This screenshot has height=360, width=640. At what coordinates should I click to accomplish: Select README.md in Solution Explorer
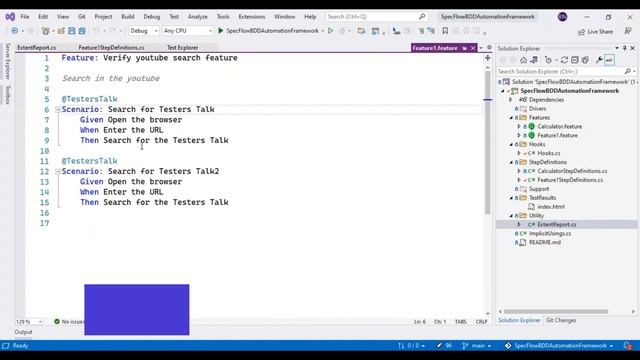[544, 242]
